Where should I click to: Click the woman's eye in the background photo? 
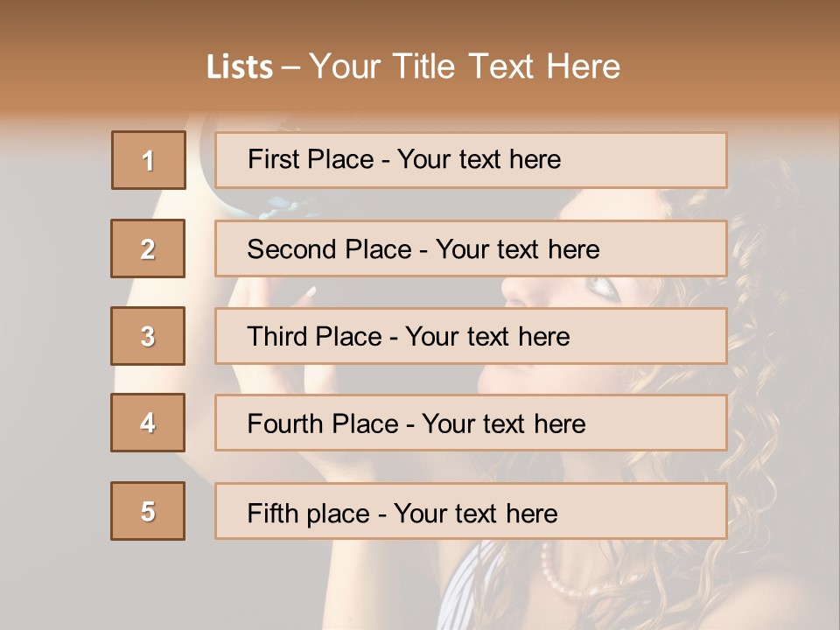pyautogui.click(x=602, y=285)
